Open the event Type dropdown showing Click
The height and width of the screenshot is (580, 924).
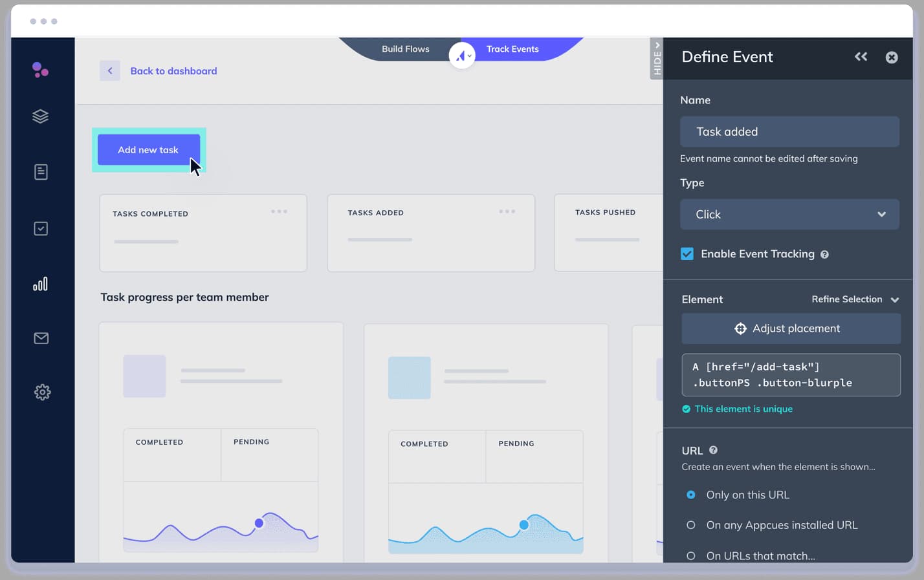[x=789, y=214]
